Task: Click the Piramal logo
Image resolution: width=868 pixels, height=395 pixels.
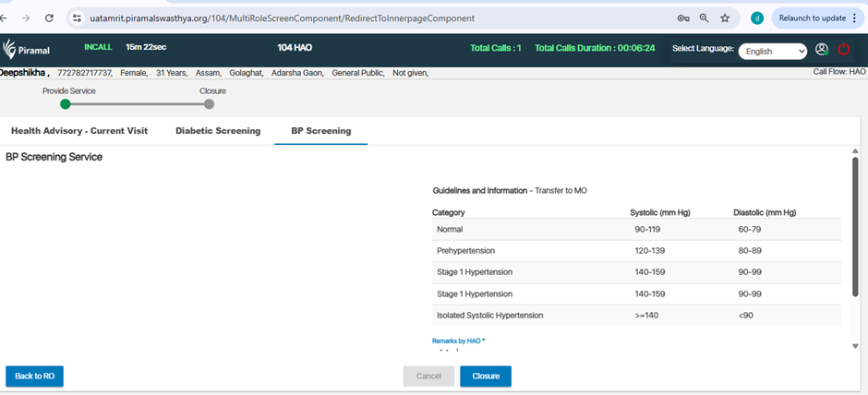Action: [27, 49]
